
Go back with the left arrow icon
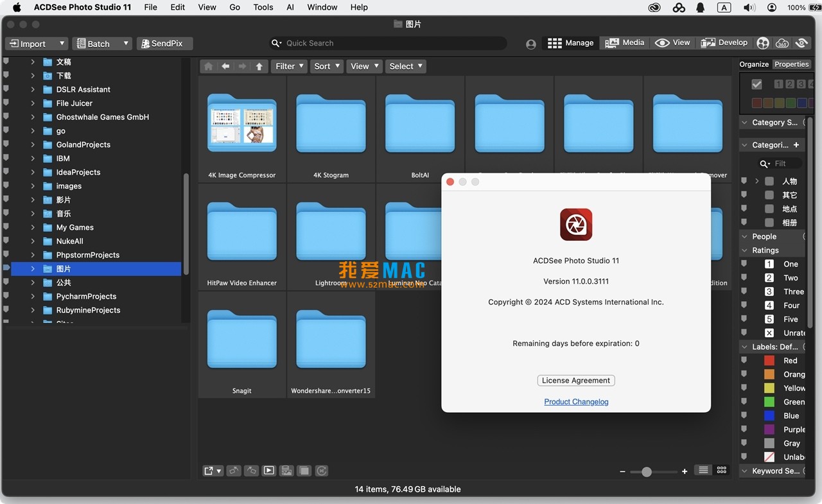(225, 66)
